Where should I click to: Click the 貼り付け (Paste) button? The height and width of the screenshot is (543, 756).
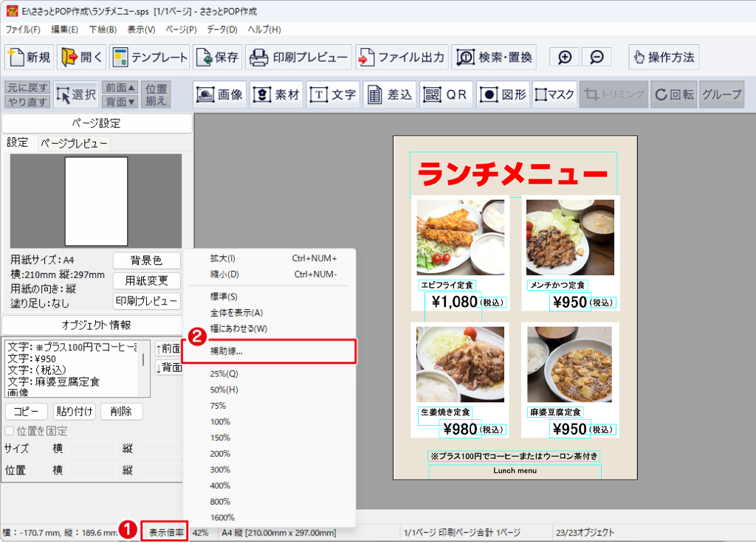[74, 412]
